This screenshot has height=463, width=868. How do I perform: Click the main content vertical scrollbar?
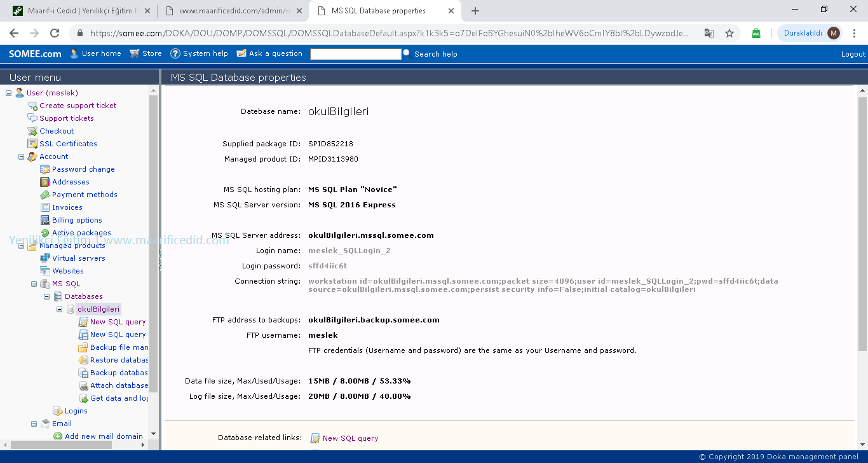pyautogui.click(x=862, y=223)
